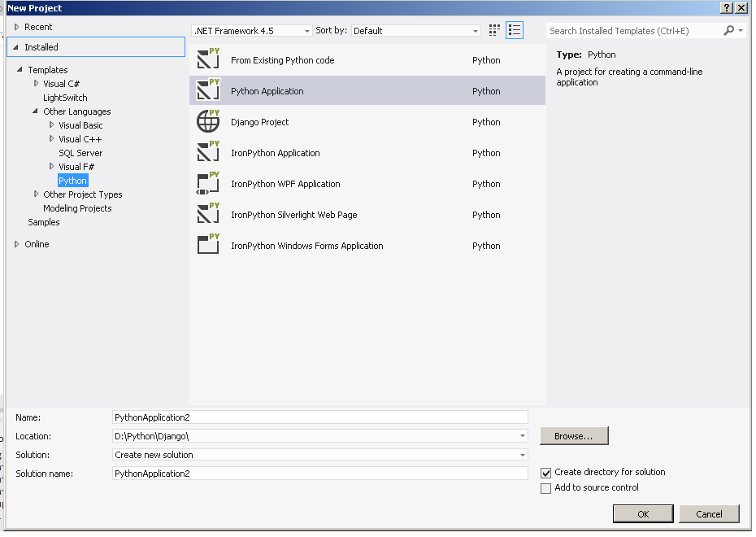Click the IronPython Windows Forms Application icon
The height and width of the screenshot is (537, 756).
coord(208,245)
